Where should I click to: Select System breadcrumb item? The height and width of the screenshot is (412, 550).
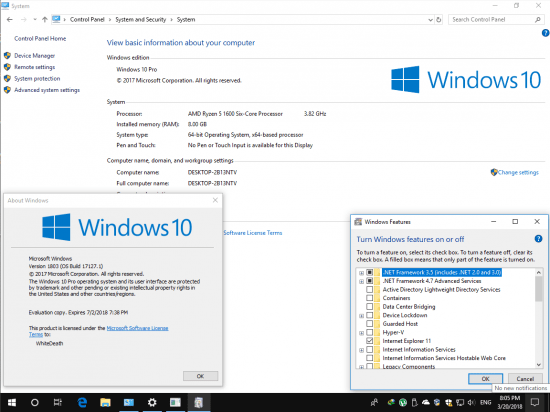click(x=186, y=20)
